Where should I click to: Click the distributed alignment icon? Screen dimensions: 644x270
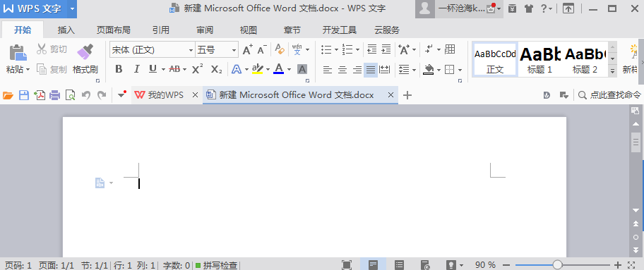[385, 69]
